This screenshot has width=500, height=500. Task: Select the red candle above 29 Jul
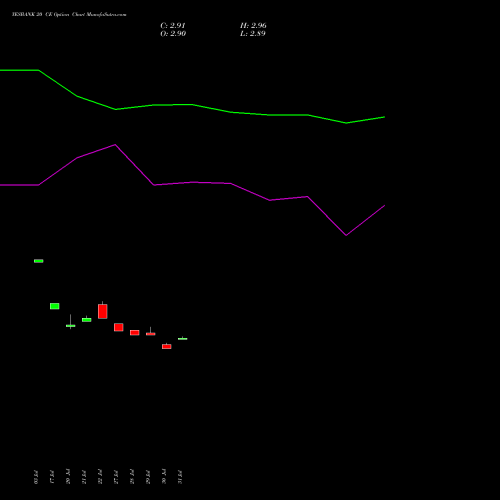(x=151, y=334)
